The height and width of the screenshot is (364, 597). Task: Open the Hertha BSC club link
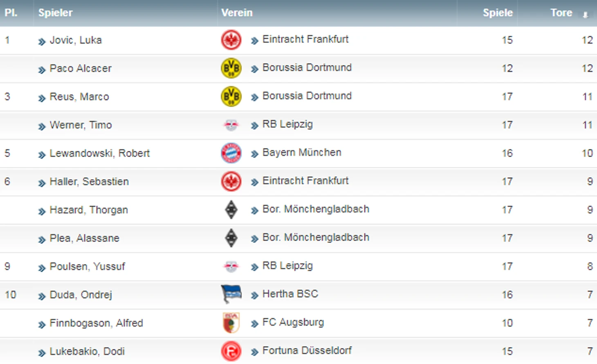[x=290, y=294]
